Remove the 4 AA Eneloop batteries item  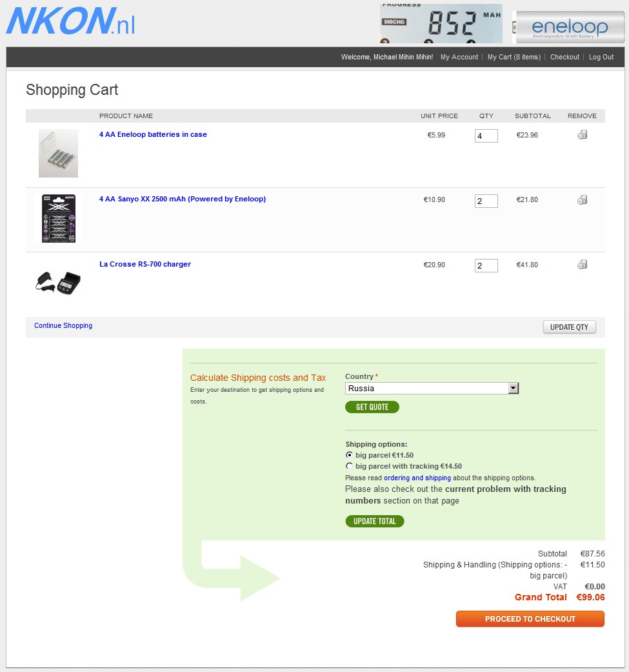[x=582, y=135]
